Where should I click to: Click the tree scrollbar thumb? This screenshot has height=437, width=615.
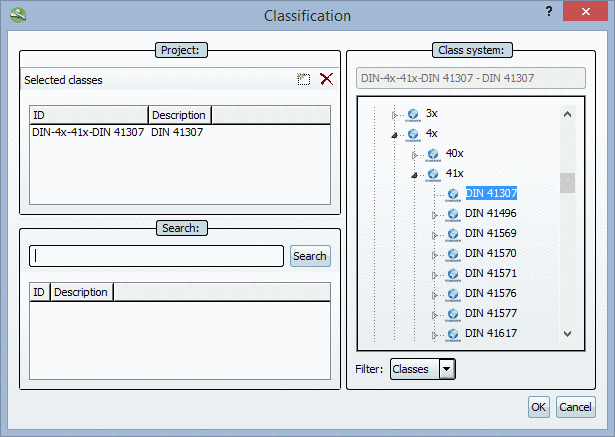[x=568, y=183]
